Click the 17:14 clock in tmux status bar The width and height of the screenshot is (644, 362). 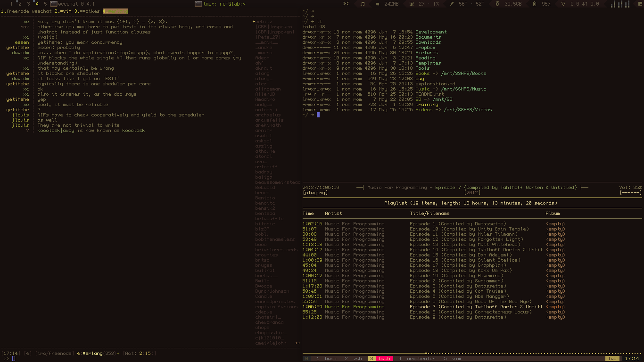(x=632, y=359)
